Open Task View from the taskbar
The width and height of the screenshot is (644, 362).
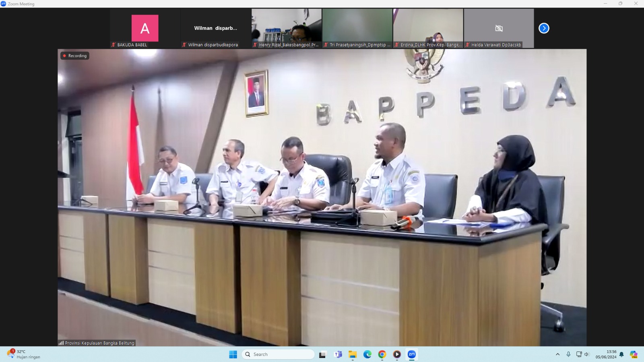pos(322,354)
